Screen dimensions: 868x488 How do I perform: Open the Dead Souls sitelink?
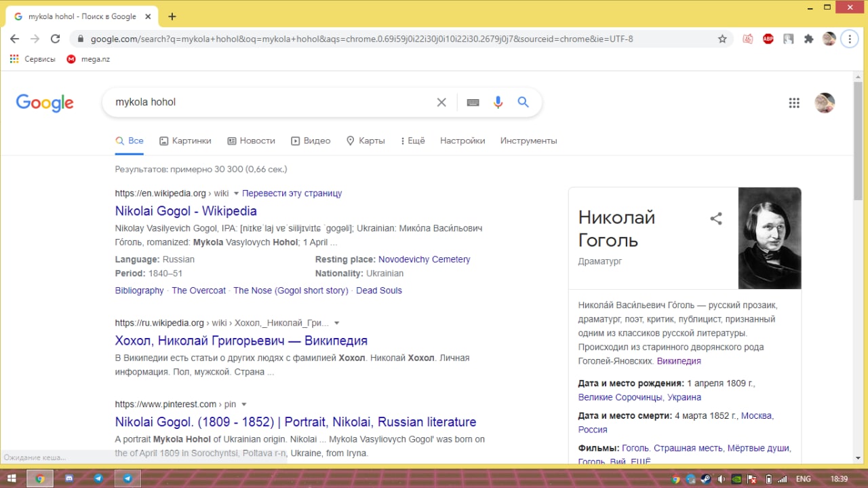coord(379,290)
